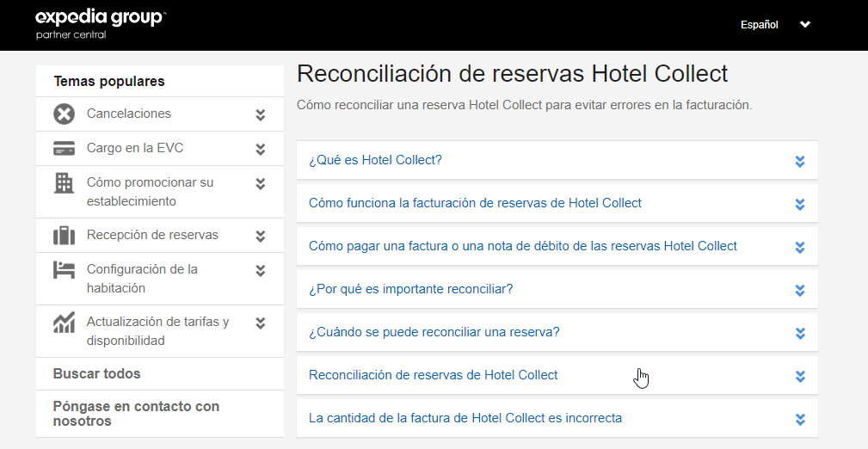
Task: Click the credit card icon for Cargo en la EVC
Action: 64,148
